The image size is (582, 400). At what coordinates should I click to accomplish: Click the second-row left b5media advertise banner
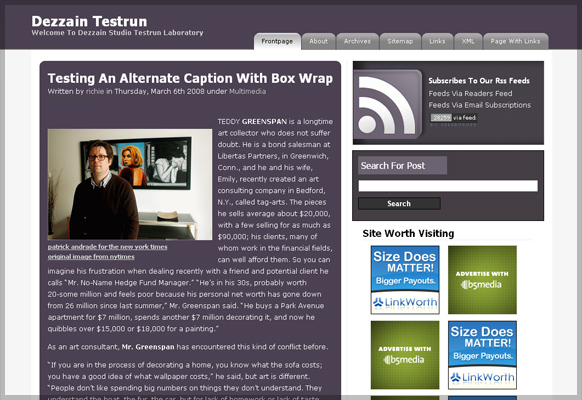(x=405, y=355)
